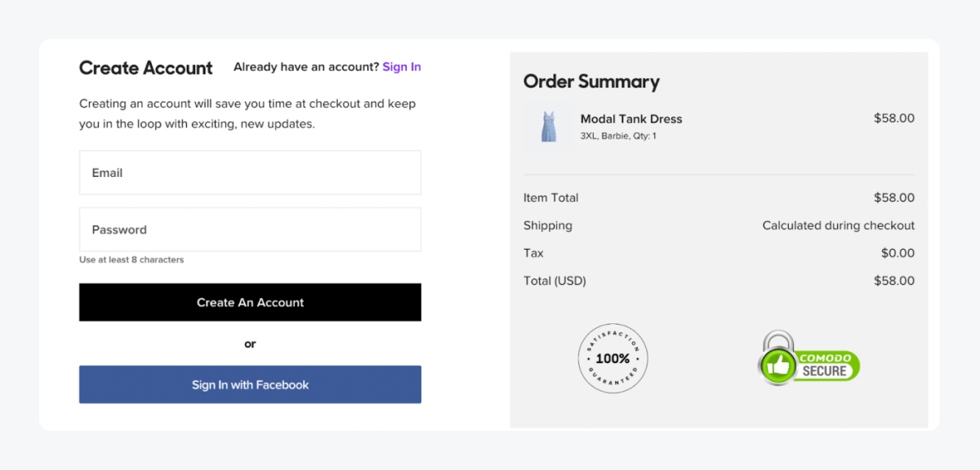Click the 'Use at least 8 characters' hint
Screen dimensions: 980x470
[131, 259]
